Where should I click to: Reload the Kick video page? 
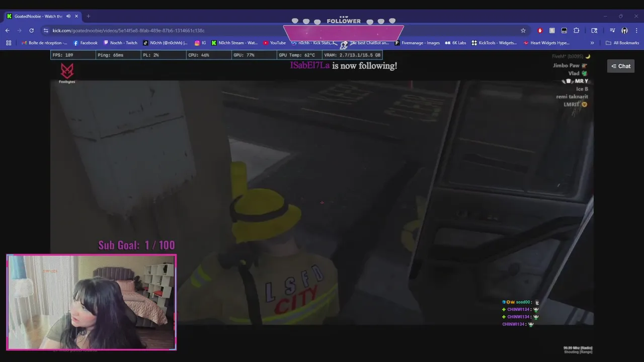[x=31, y=31]
